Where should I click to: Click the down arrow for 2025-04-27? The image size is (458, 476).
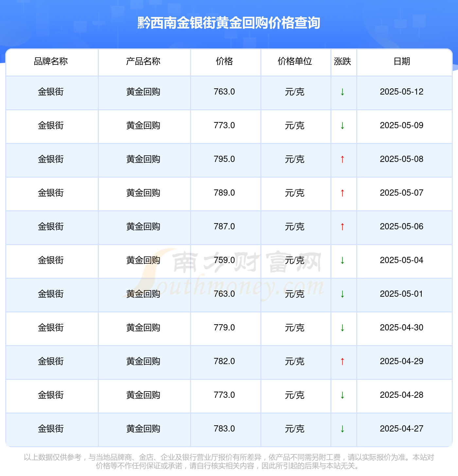[x=343, y=429]
